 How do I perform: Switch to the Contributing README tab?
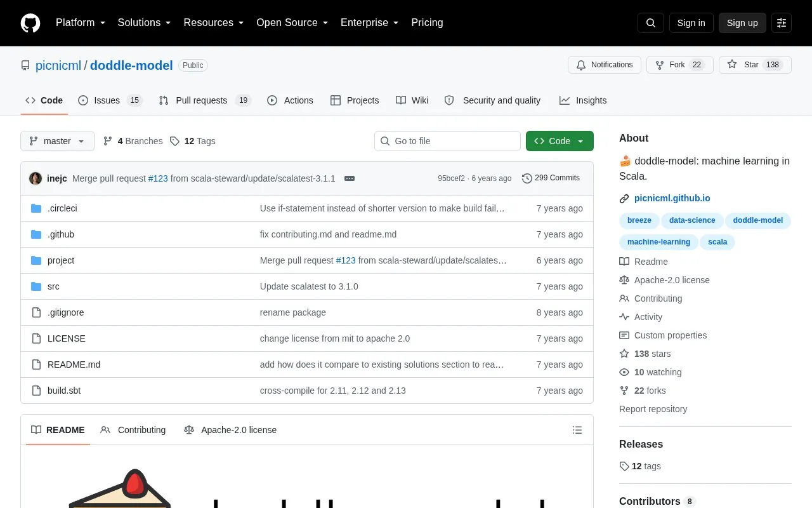tap(133, 430)
